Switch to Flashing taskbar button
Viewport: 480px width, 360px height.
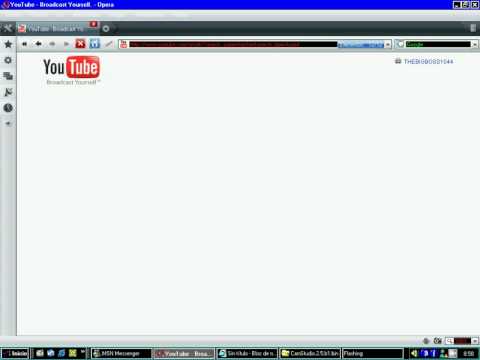pyautogui.click(x=372, y=353)
